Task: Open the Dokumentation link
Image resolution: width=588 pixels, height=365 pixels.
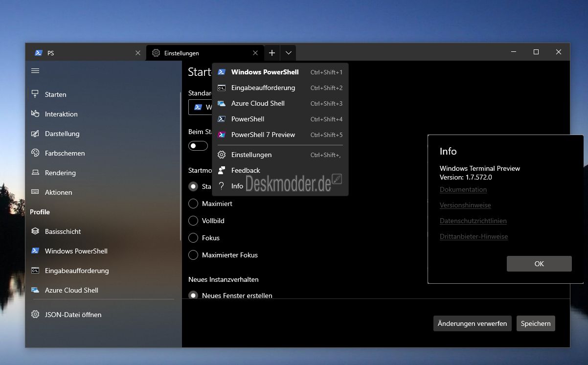Action: 463,189
